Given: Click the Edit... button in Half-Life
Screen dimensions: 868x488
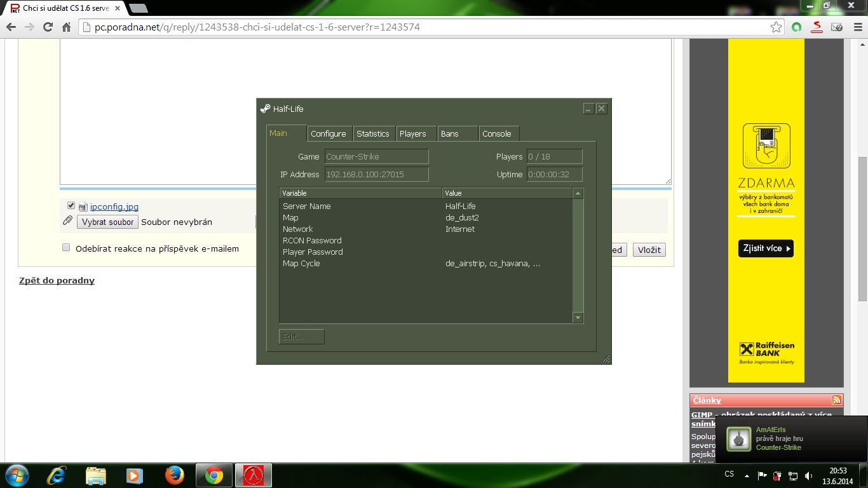Looking at the screenshot, I should (x=302, y=337).
